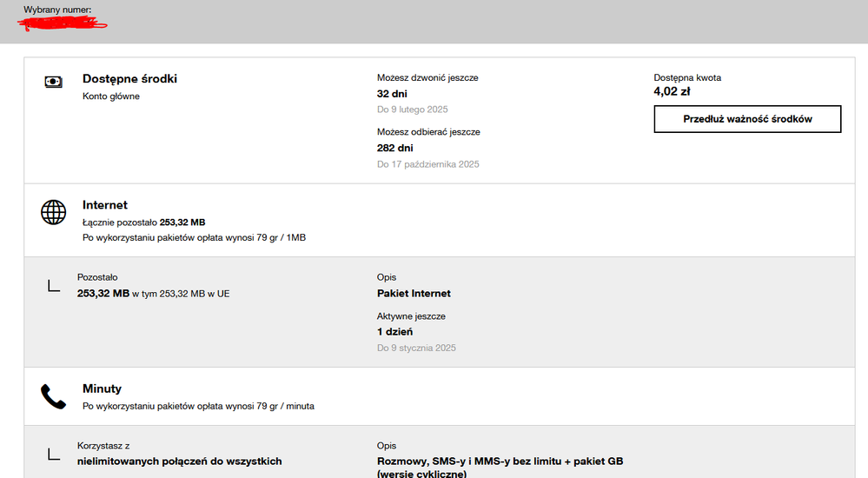
Task: Click the Internet section heading
Action: point(105,205)
